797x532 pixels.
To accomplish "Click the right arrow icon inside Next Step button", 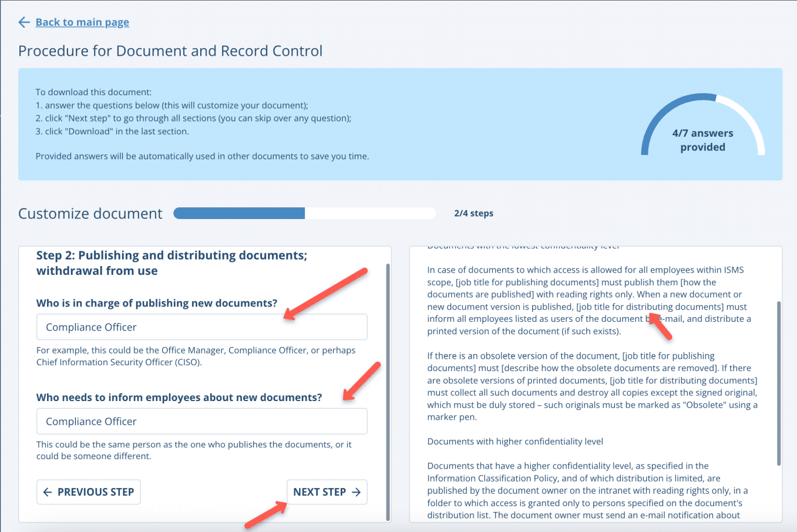I will [x=356, y=491].
